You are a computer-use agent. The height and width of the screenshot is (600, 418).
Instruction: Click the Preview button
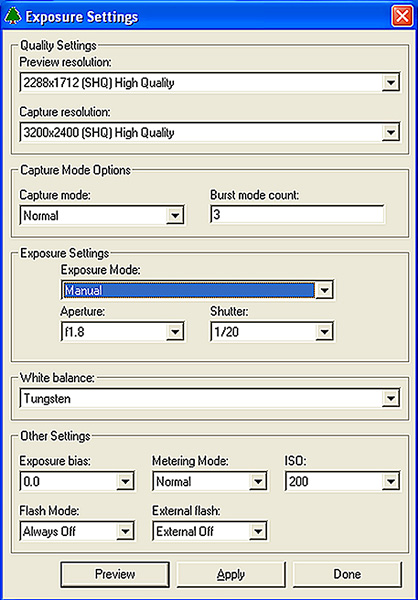point(115,574)
